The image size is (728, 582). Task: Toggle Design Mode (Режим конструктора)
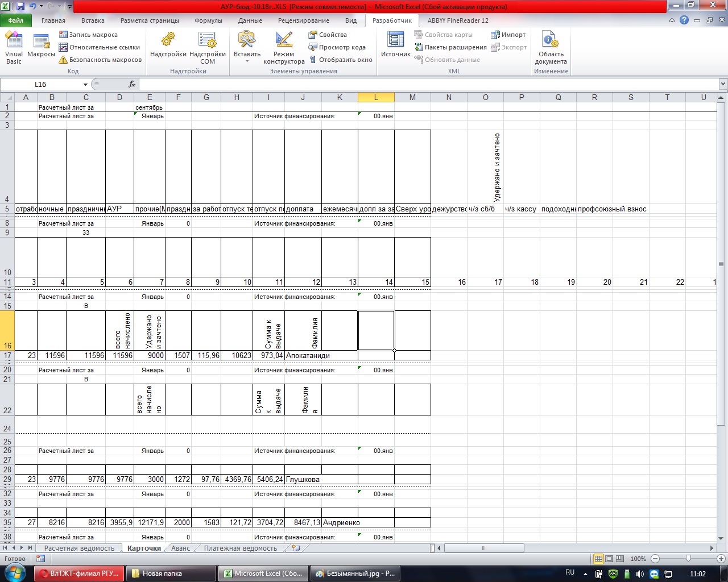click(x=284, y=47)
